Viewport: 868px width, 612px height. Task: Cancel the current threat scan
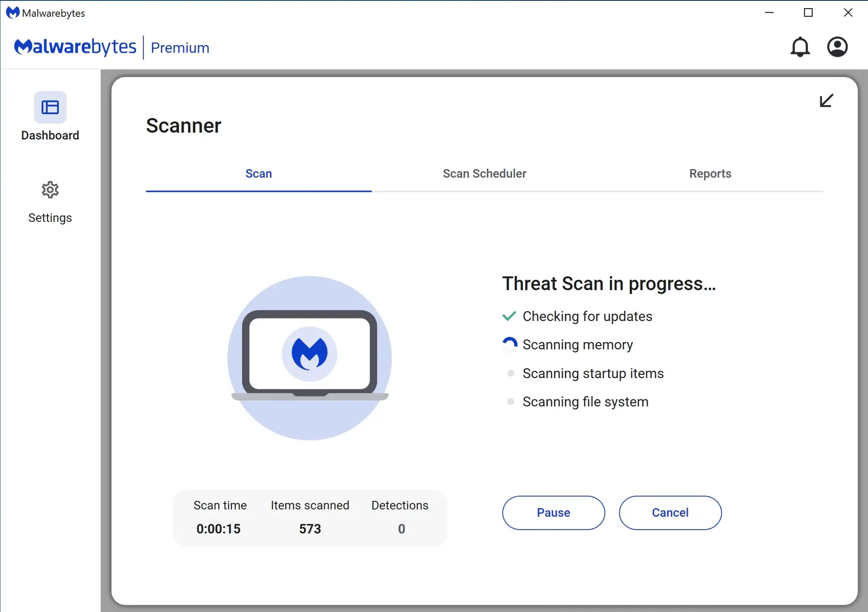pyautogui.click(x=670, y=512)
